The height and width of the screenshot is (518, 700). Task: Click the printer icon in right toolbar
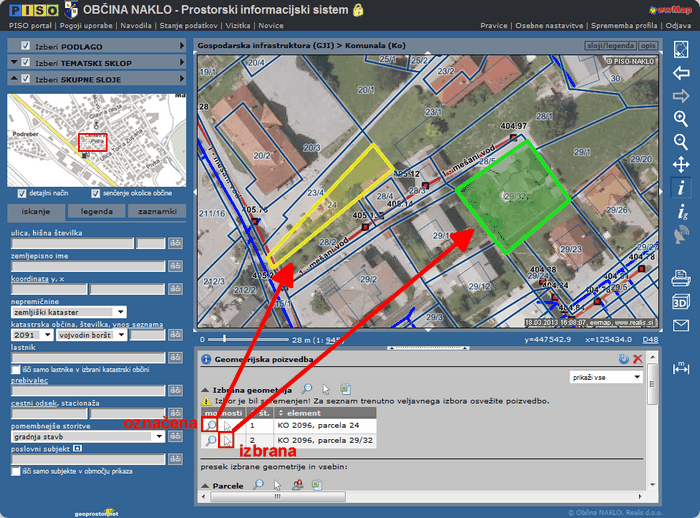(x=681, y=277)
